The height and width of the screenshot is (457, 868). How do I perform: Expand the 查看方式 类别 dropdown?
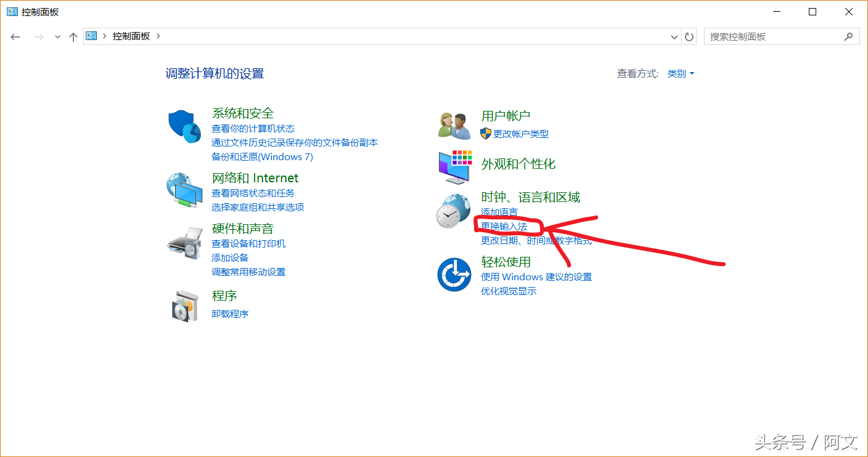681,74
